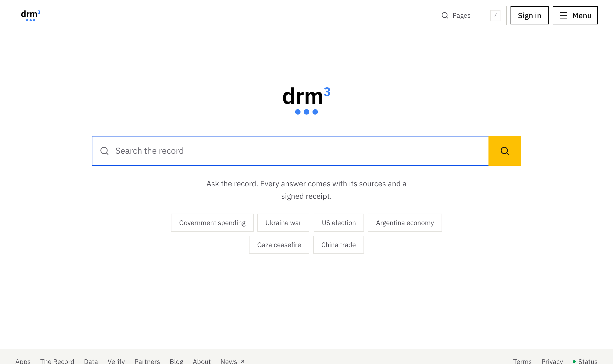613x364 pixels.
Task: Open the About footer link
Action: [x=202, y=361]
